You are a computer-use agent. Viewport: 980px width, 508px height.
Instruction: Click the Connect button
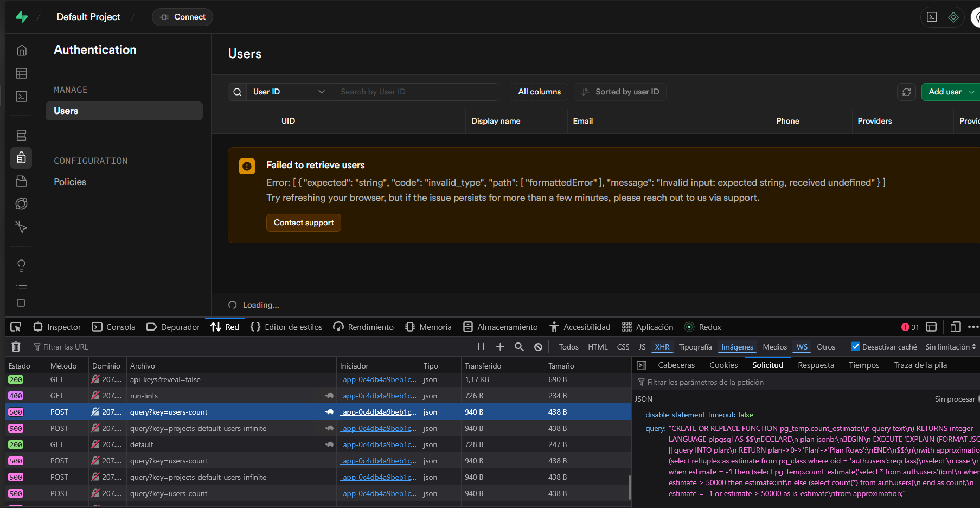point(183,17)
